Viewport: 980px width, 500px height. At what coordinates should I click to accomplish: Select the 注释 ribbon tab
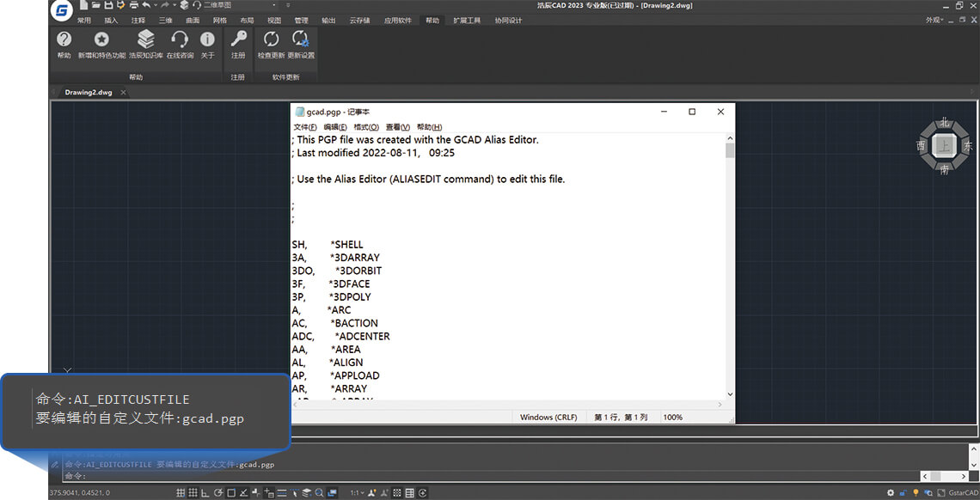click(138, 20)
